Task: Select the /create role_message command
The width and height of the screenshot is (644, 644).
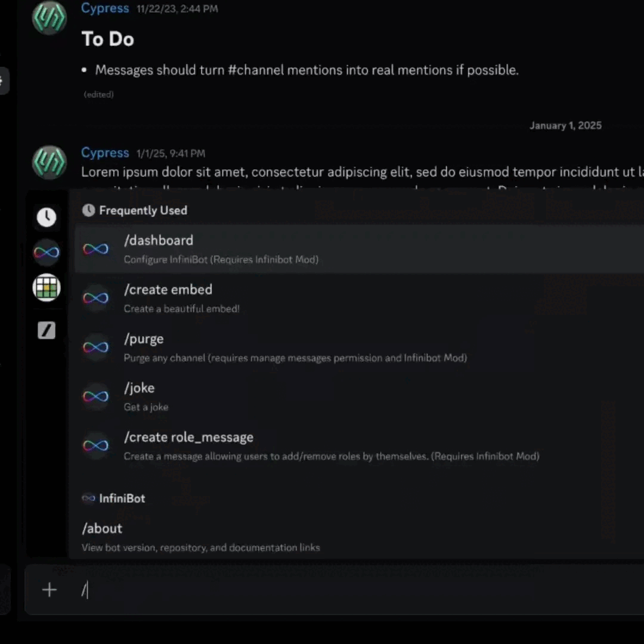Action: click(x=188, y=437)
